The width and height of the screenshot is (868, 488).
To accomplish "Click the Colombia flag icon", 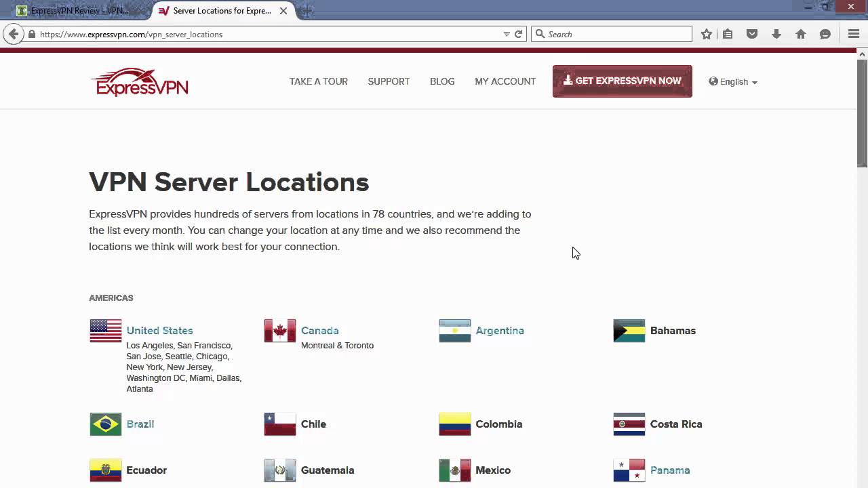I will coord(455,424).
